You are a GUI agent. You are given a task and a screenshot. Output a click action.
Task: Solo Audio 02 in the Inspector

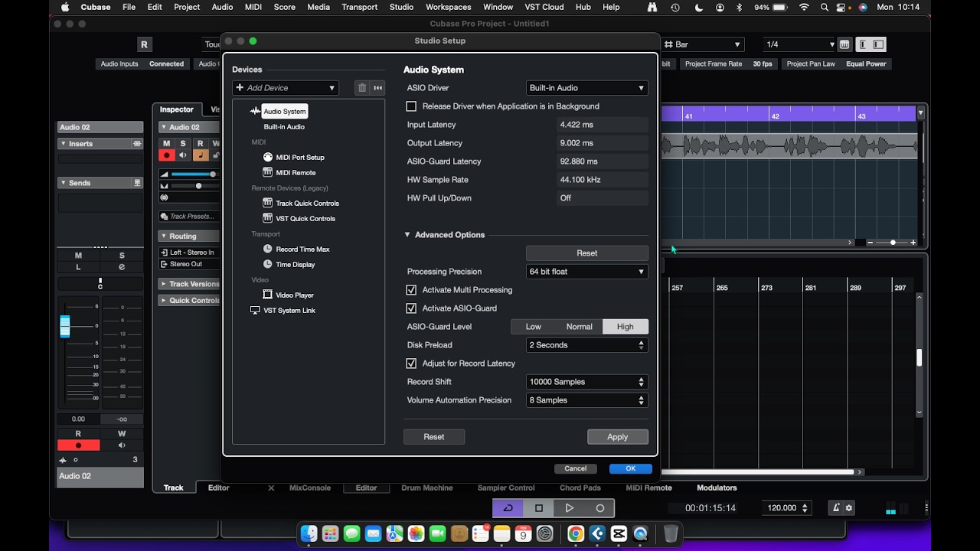click(x=183, y=144)
